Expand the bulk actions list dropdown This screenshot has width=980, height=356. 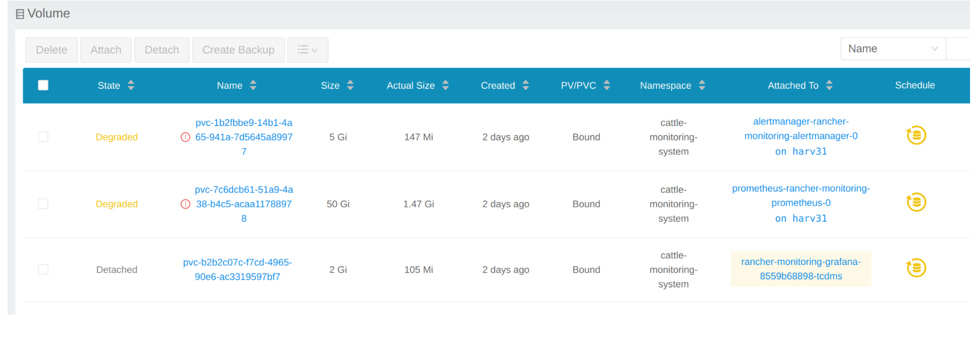(x=307, y=50)
